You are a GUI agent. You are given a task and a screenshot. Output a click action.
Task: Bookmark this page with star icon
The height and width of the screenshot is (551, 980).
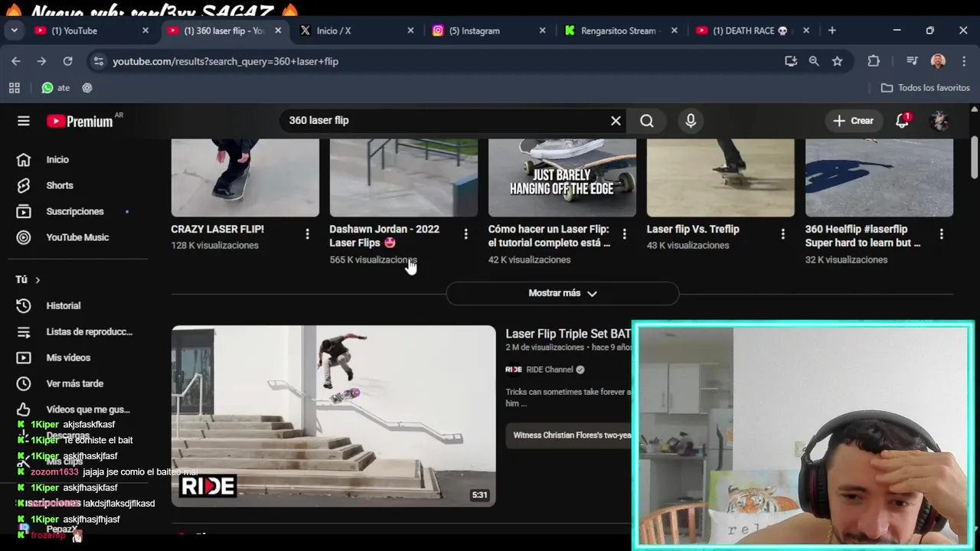pyautogui.click(x=838, y=61)
